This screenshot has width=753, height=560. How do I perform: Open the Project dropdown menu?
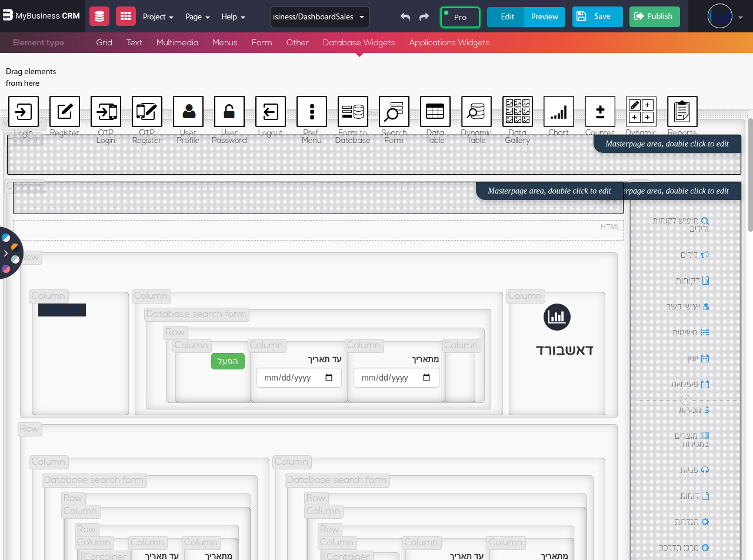click(158, 17)
